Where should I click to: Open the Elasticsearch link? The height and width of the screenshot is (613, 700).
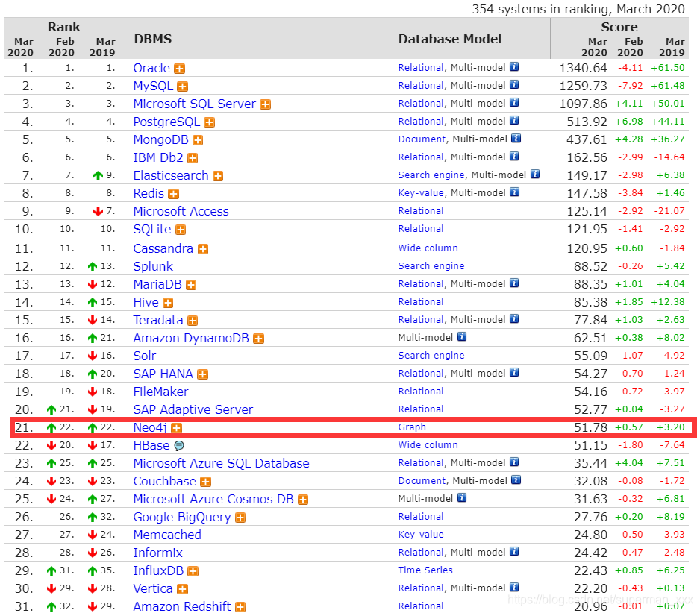pyautogui.click(x=171, y=175)
